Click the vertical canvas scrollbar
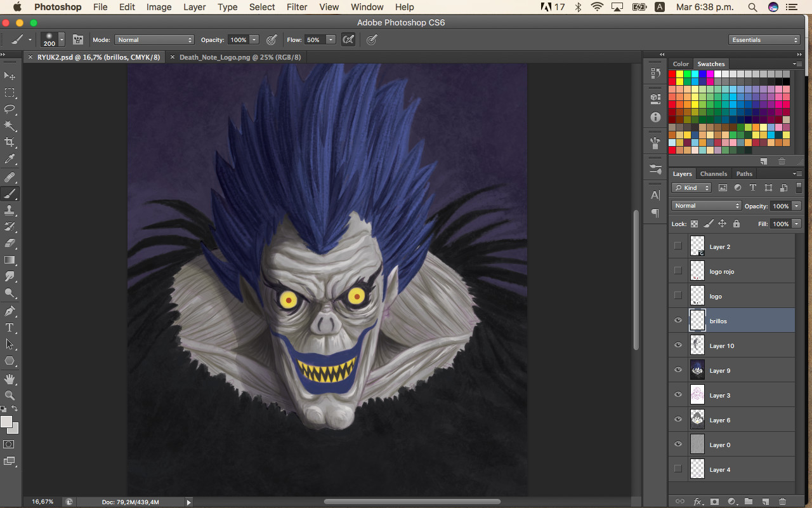The image size is (812, 508). click(x=636, y=279)
